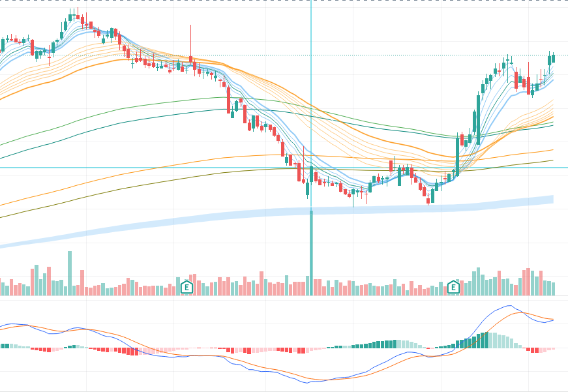This screenshot has height=392, width=568.
Task: Click the peak of the blue MACD line
Action: click(510, 306)
